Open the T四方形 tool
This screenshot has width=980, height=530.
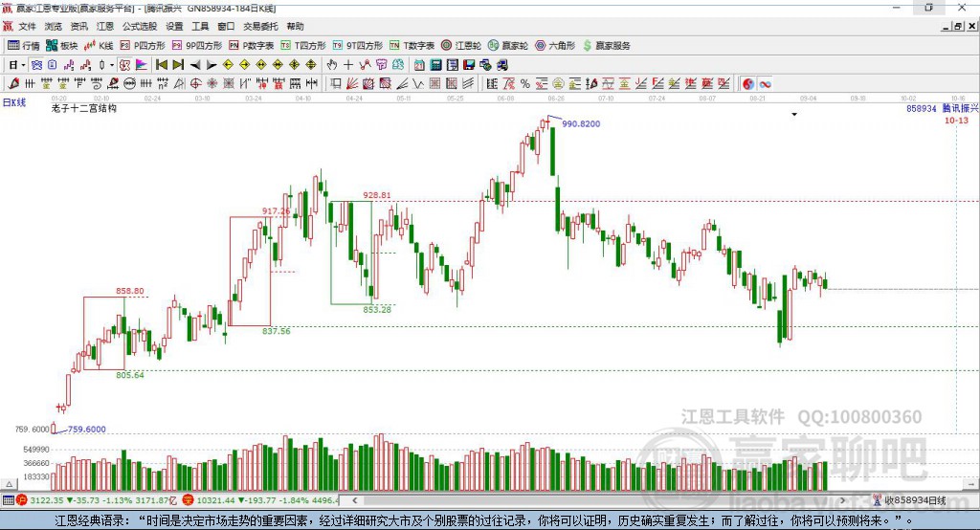point(303,46)
